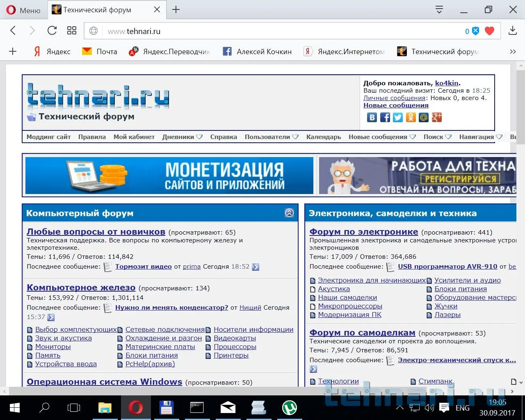Open the Яндекс.Переводчик bookmark
Screen dimensions: 525x420
(x=169, y=51)
